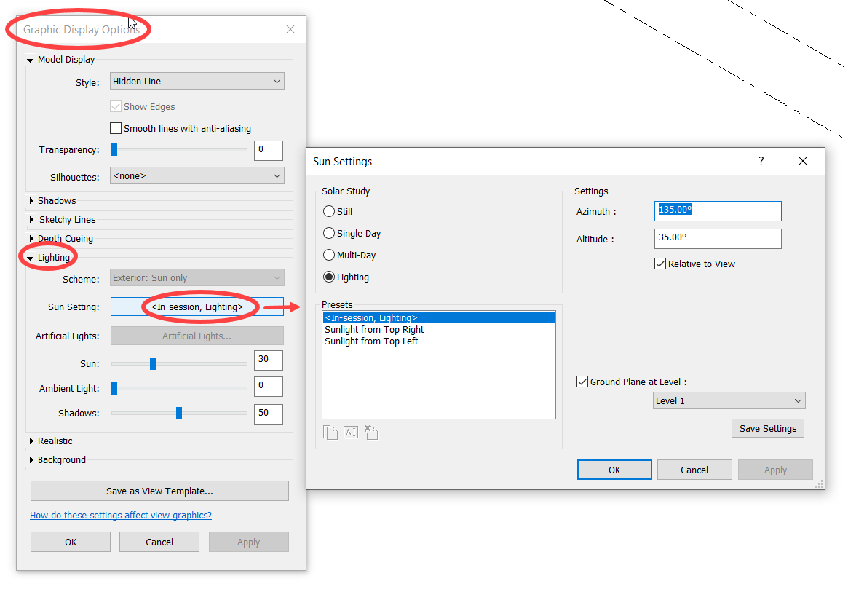Expand the Shadows section
Viewport: 848px width, 616px height.
(31, 201)
